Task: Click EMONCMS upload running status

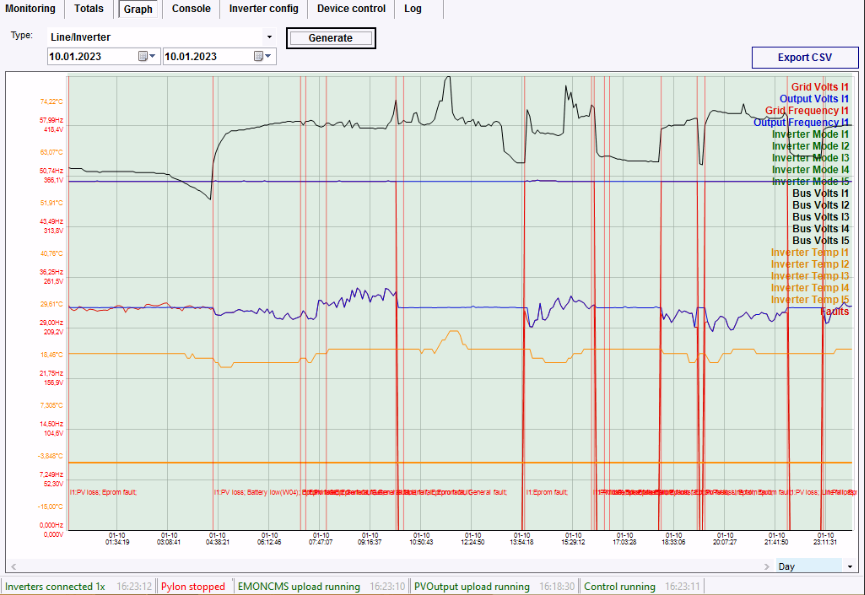Action: point(299,586)
